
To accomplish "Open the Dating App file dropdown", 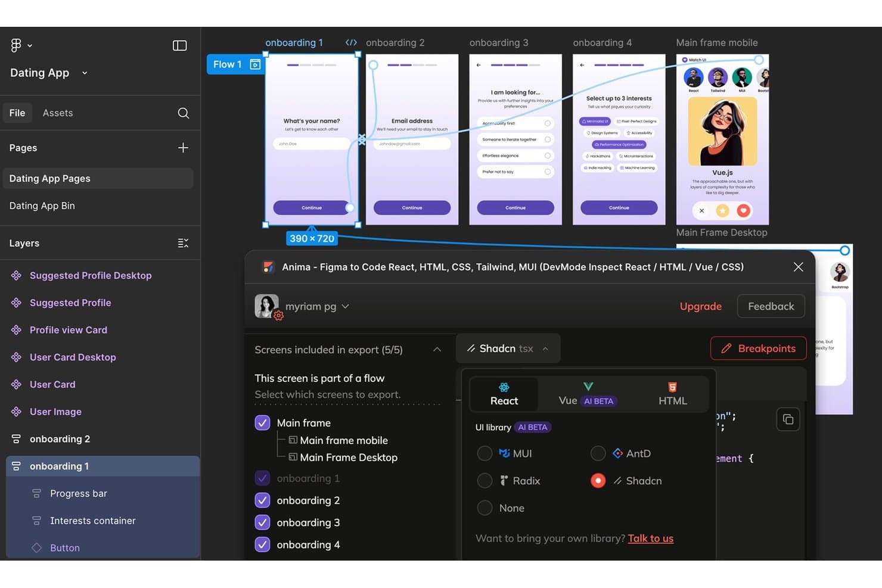I will click(85, 73).
